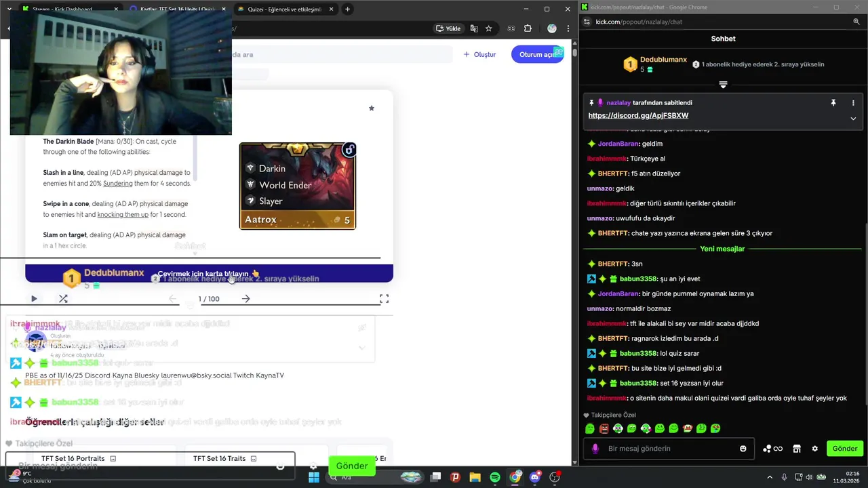Go to previous flashcard arrow
The width and height of the screenshot is (868, 488).
tap(173, 298)
